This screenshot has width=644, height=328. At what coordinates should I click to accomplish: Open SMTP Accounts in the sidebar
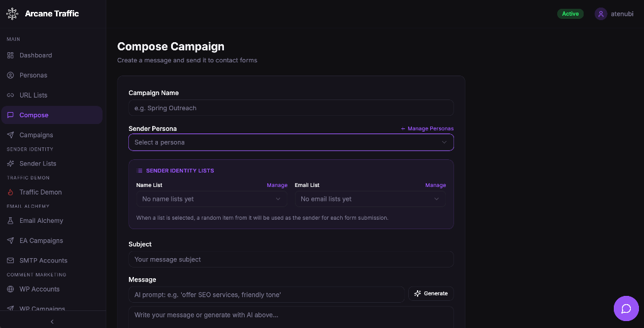click(52, 261)
